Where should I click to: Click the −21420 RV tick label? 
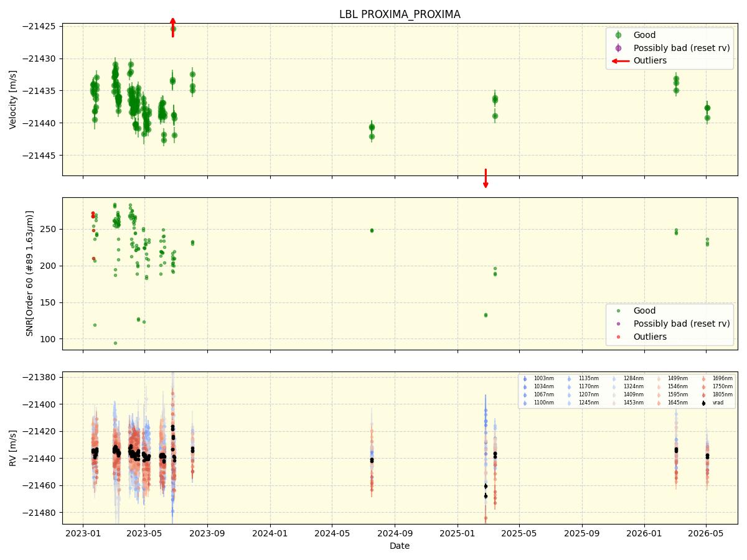pyautogui.click(x=40, y=431)
